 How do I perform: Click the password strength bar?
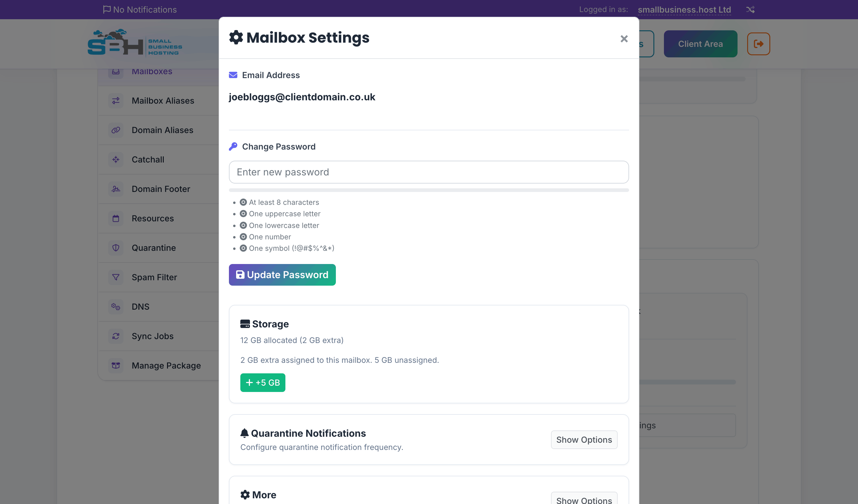pos(429,190)
